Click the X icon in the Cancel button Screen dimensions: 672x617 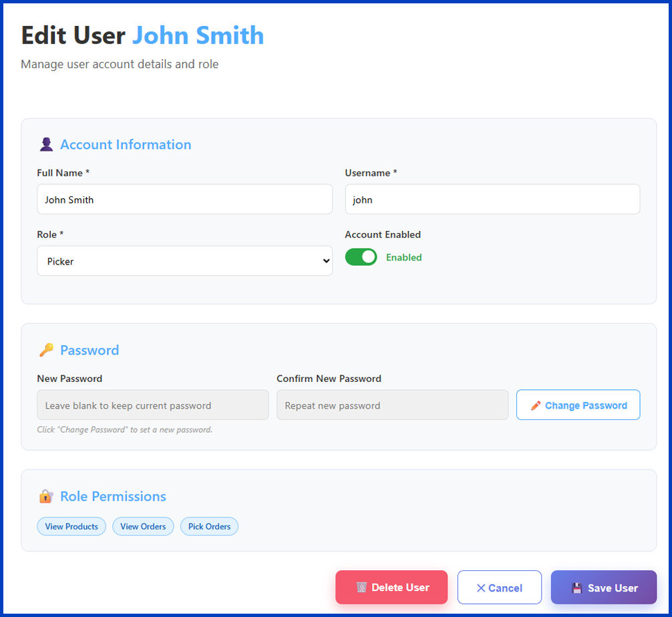[x=481, y=588]
